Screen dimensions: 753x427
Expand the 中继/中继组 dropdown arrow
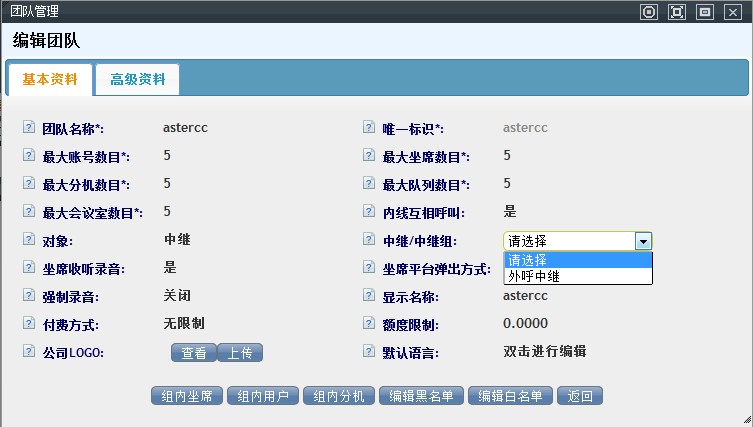click(x=643, y=241)
